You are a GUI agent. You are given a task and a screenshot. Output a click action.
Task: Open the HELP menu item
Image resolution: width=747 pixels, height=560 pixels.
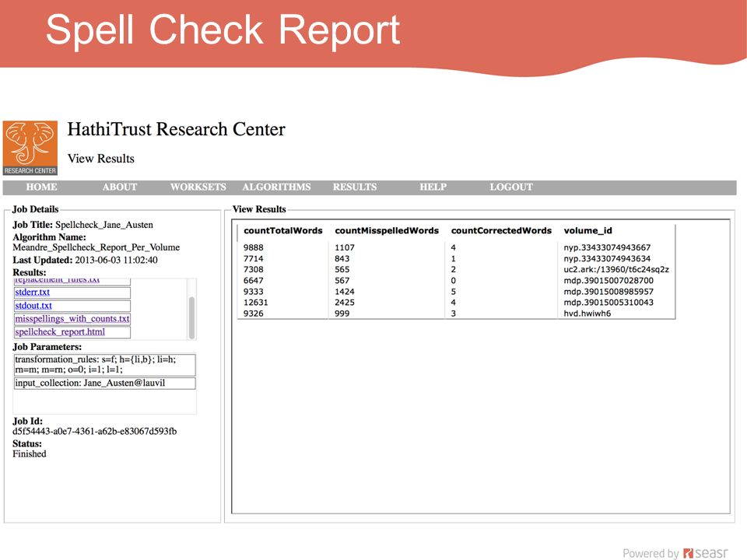(433, 187)
